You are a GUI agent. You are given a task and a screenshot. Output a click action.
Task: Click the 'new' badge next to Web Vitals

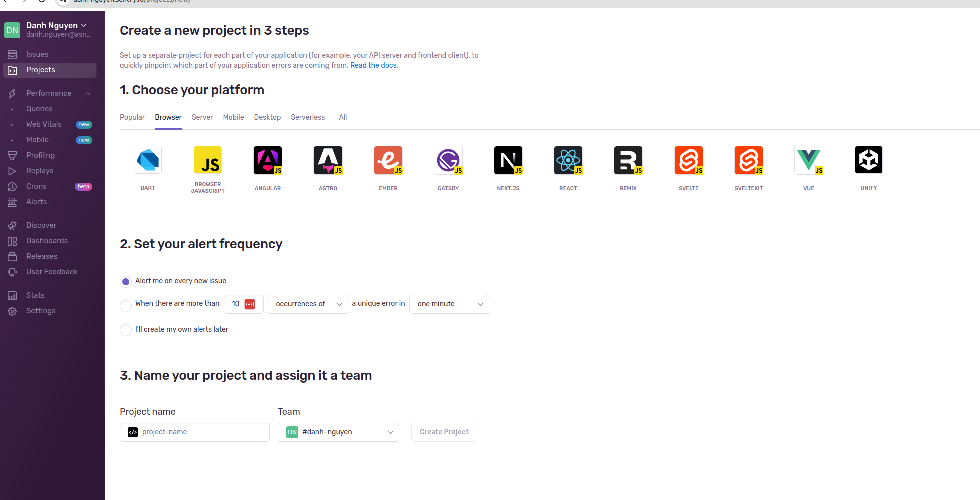point(84,125)
